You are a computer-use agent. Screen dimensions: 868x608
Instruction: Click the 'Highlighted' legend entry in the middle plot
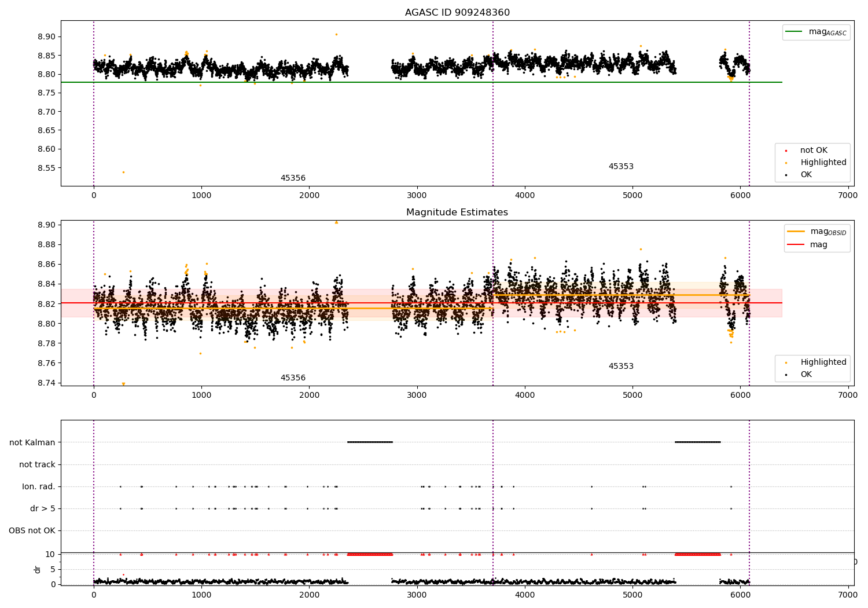tap(823, 362)
